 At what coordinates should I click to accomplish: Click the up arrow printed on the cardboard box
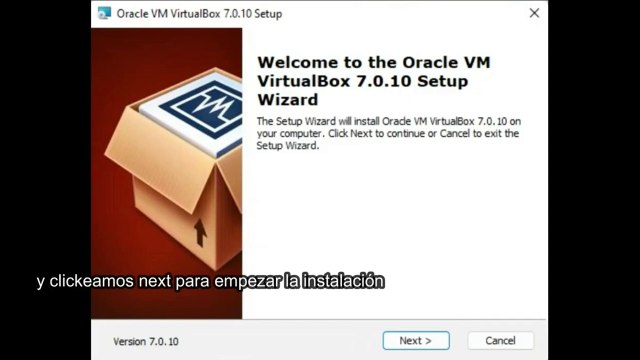[200, 233]
